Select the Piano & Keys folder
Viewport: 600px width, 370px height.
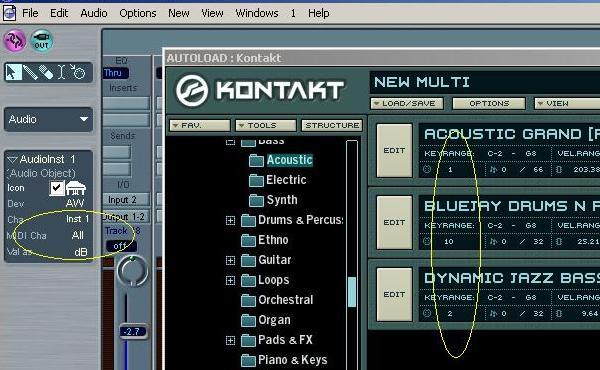(x=284, y=360)
